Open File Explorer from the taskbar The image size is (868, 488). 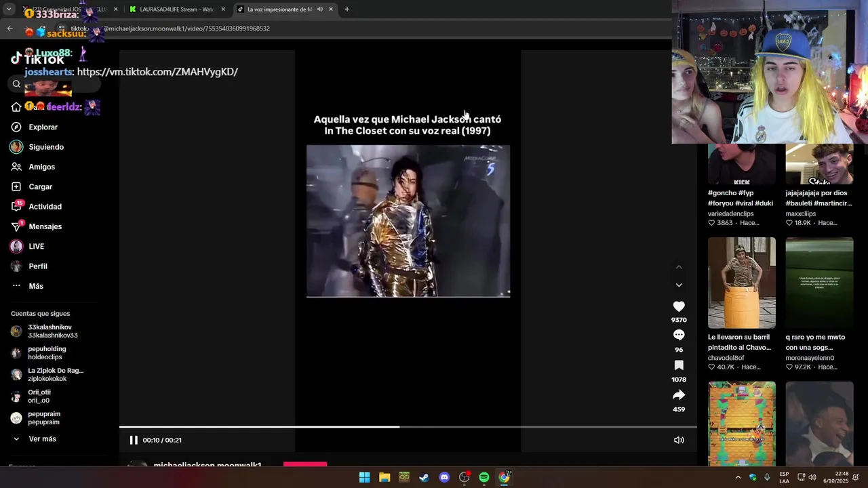coord(384,477)
